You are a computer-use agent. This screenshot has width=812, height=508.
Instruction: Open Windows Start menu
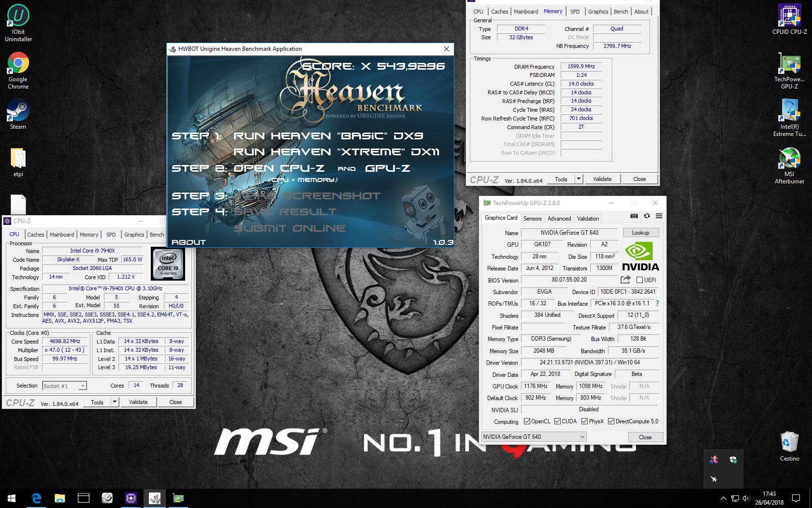point(12,498)
